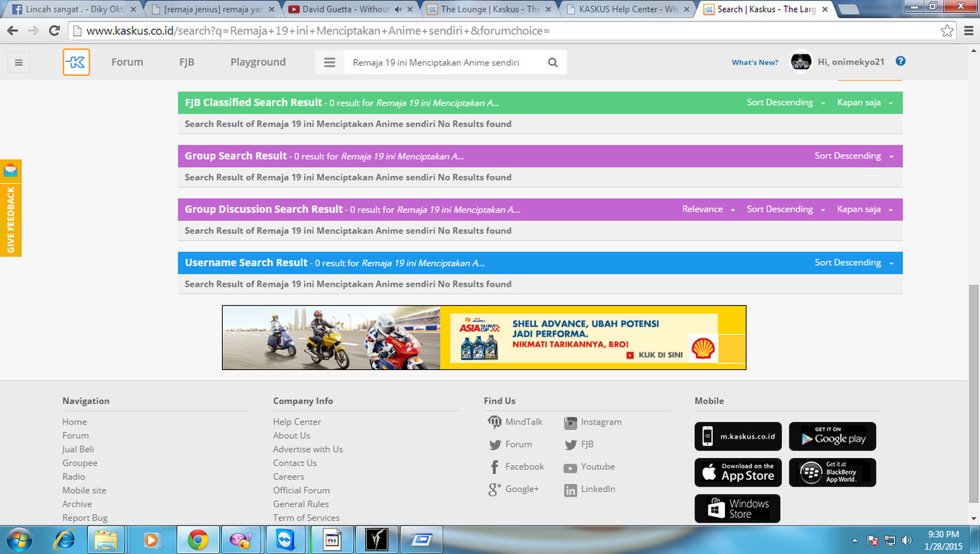Screen dimensions: 980x554
Task: Visit the Kaskus Youtube channel
Action: point(590,467)
